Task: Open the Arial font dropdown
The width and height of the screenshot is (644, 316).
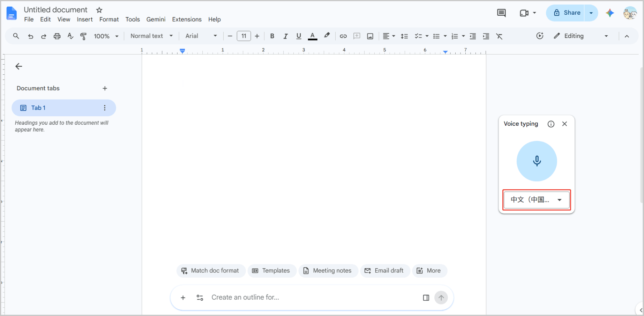Action: [201, 36]
